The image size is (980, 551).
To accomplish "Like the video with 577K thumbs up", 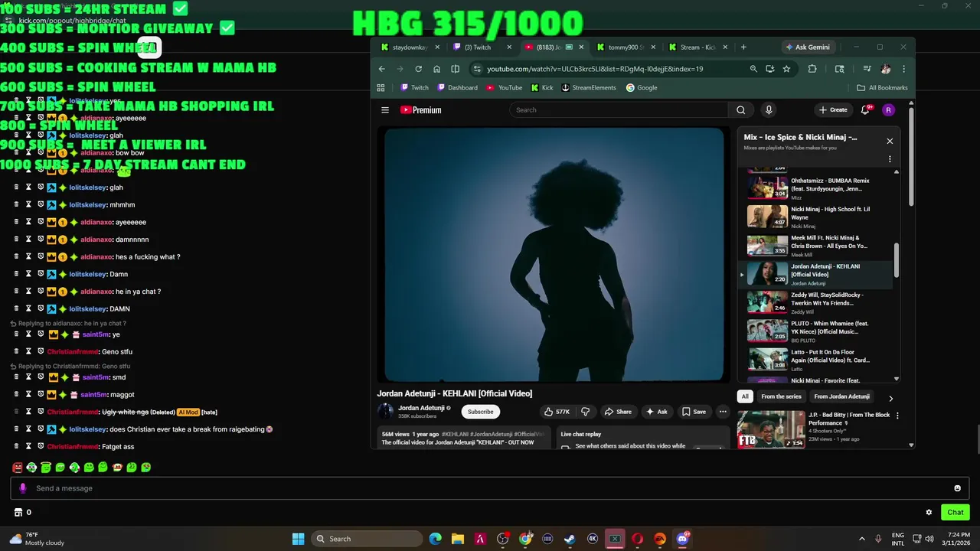I will pos(557,412).
